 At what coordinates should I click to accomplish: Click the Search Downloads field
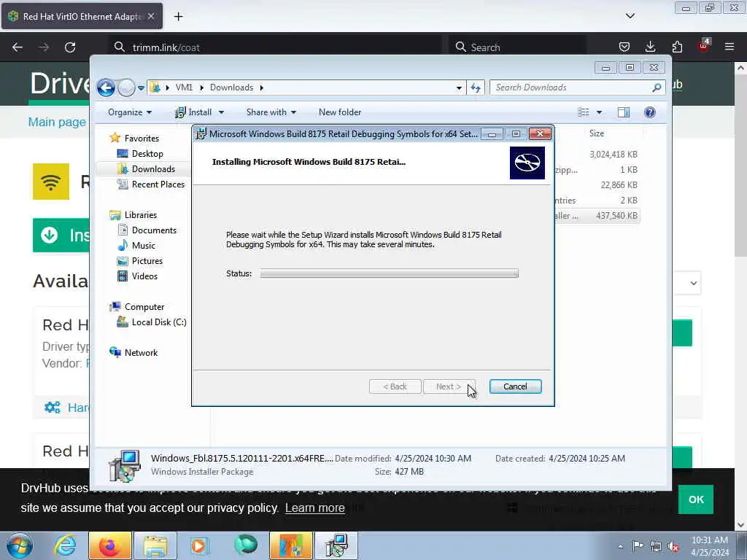572,87
